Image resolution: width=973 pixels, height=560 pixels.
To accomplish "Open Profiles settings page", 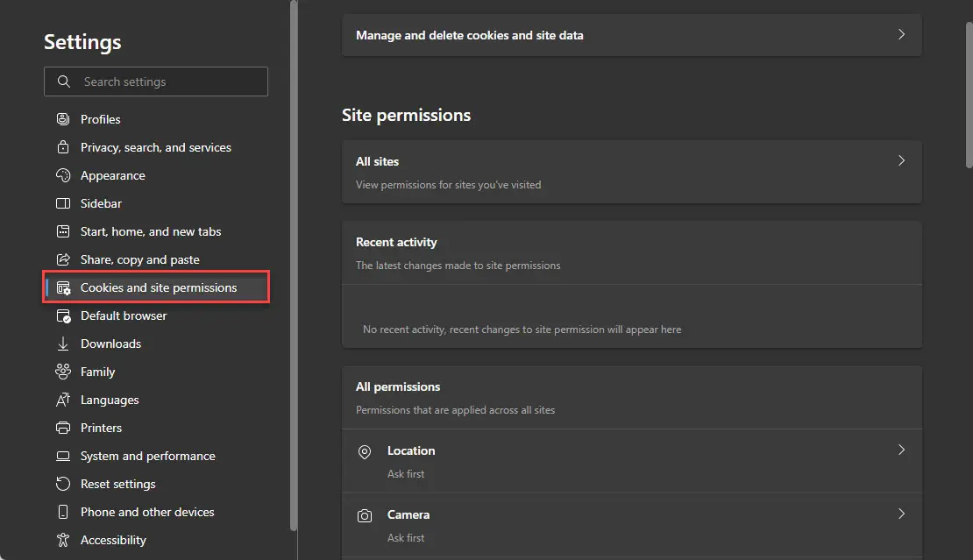I will tap(156, 119).
